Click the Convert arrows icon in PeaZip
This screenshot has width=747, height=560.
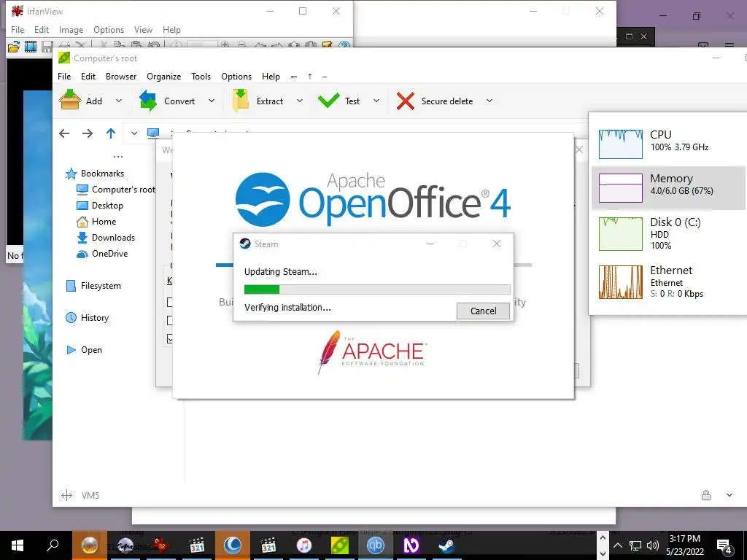pyautogui.click(x=147, y=101)
